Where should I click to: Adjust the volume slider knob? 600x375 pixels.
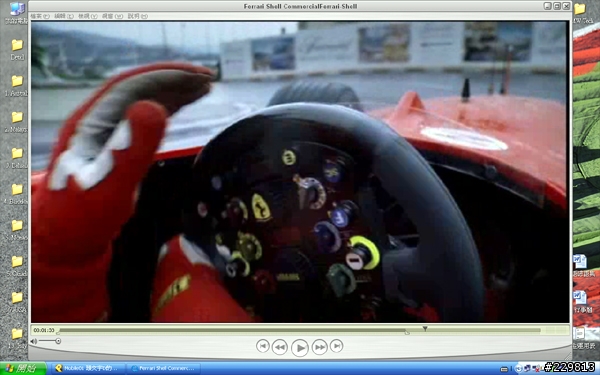click(58, 341)
